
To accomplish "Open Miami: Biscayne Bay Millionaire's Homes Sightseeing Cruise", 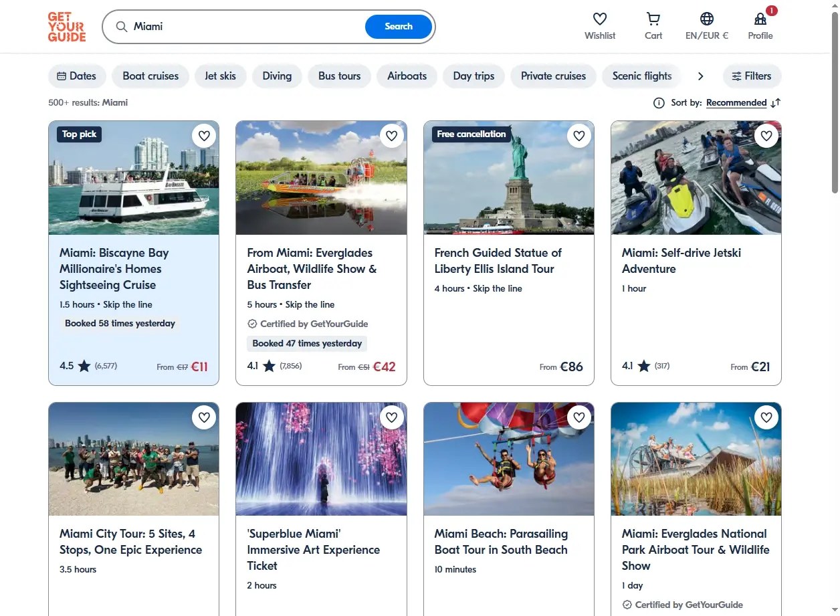I will (114, 269).
